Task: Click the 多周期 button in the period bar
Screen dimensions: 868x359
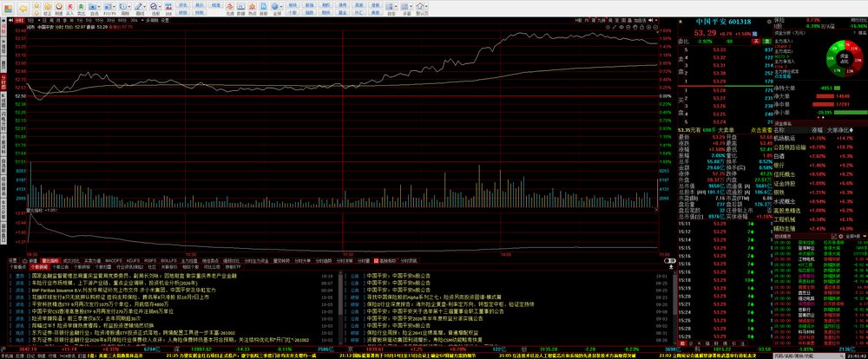Action: (x=152, y=20)
